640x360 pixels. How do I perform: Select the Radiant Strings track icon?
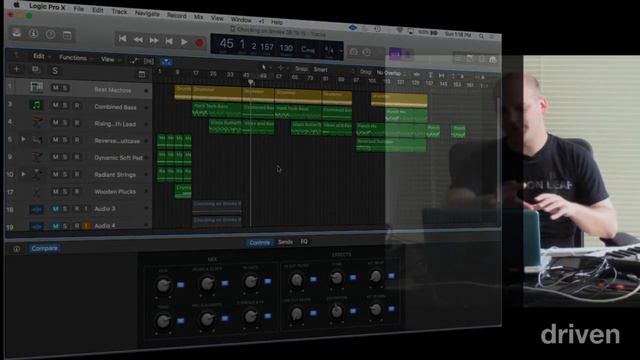coord(37,174)
